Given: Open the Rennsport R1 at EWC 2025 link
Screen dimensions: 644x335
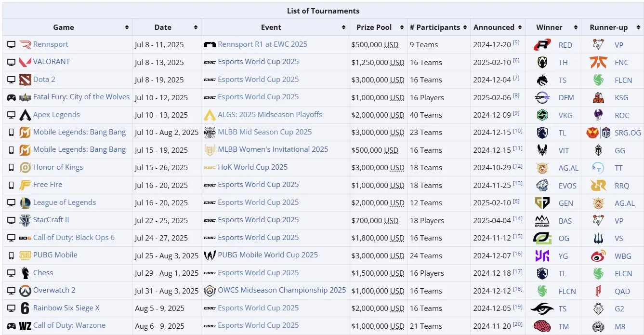Looking at the screenshot, I should (263, 44).
